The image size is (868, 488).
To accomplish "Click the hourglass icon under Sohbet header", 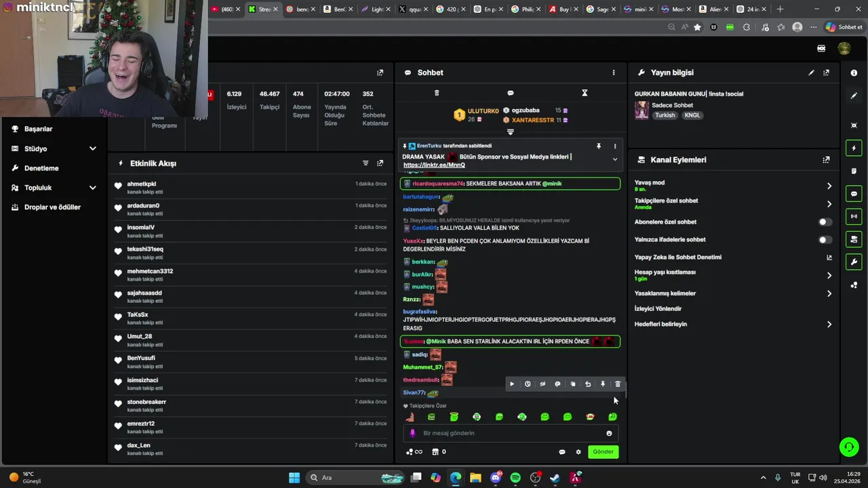I will pyautogui.click(x=585, y=93).
